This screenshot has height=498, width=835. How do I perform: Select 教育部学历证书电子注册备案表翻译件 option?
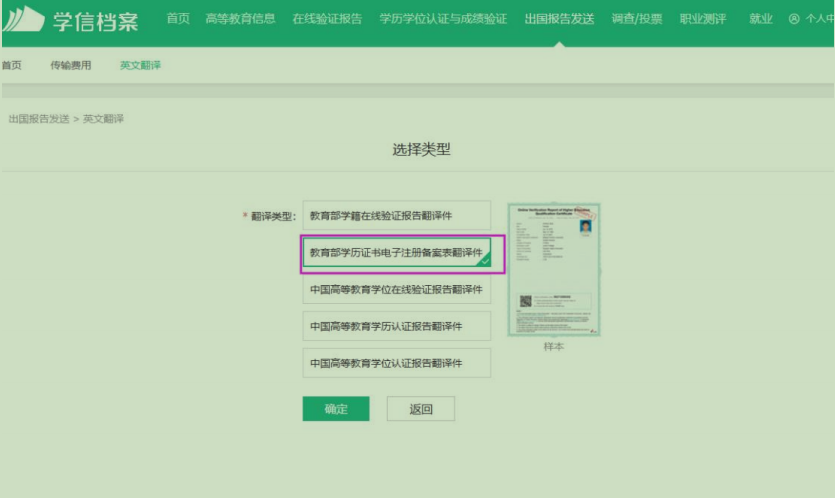pyautogui.click(x=396, y=253)
